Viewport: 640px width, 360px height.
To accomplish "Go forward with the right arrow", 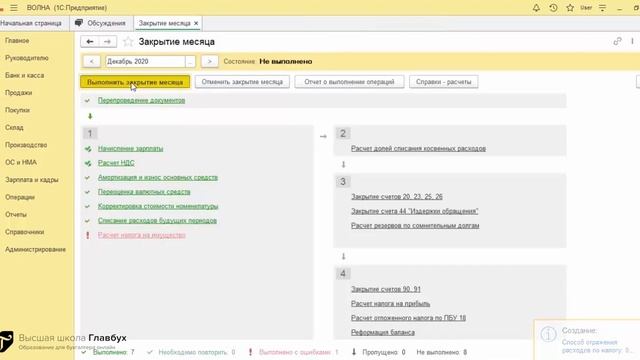I will click(107, 42).
